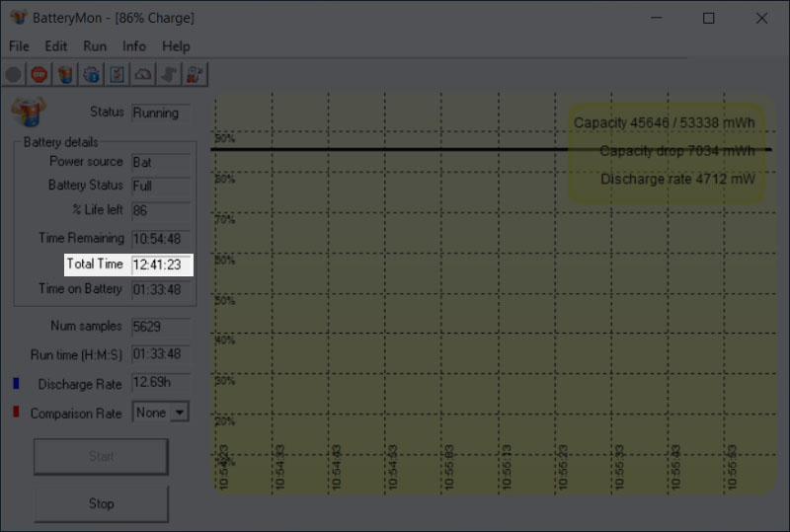The image size is (790, 532).
Task: Click the Capacity drop 7034 mWh text
Action: (677, 151)
